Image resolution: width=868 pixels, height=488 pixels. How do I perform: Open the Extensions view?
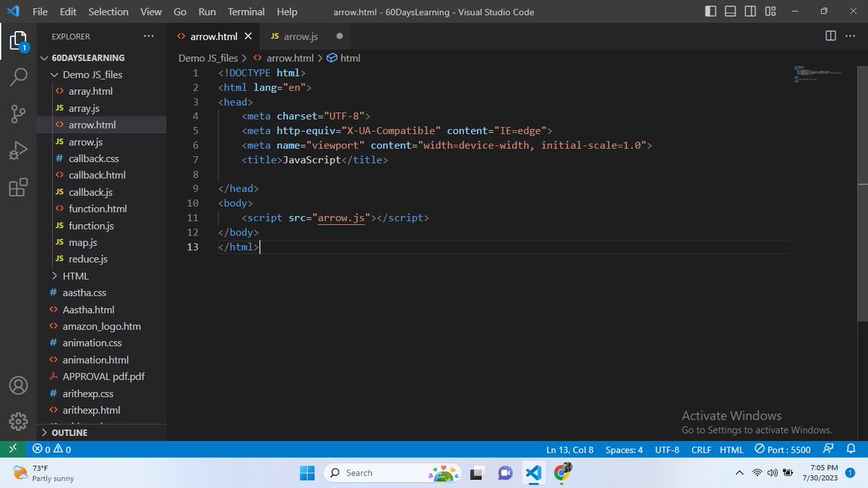click(x=18, y=187)
